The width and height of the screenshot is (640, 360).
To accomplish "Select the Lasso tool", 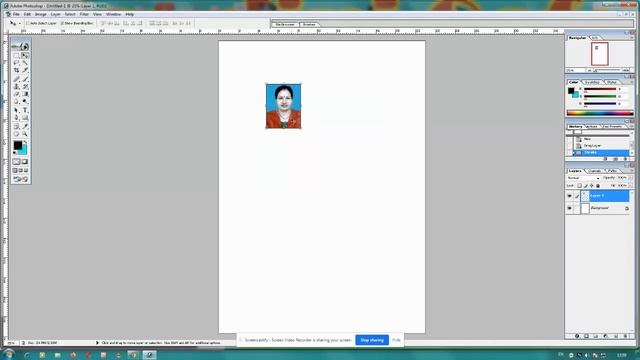I will tap(16, 63).
